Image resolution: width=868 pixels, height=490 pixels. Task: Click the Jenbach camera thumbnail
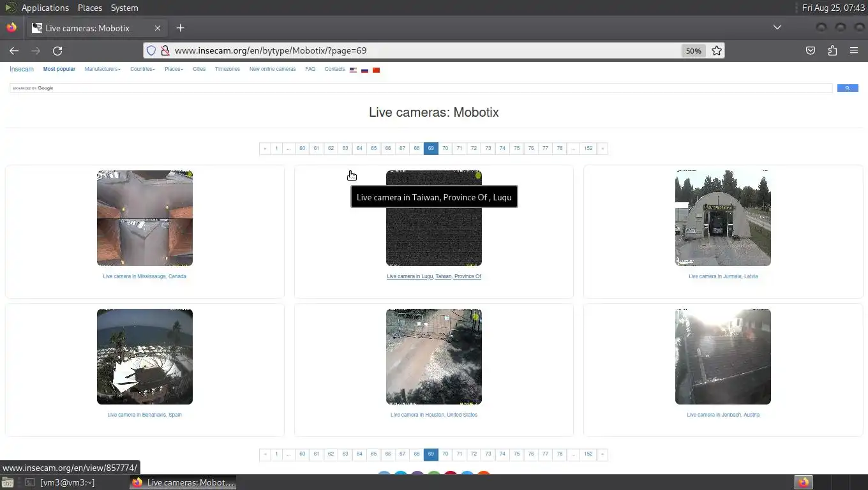[723, 357]
